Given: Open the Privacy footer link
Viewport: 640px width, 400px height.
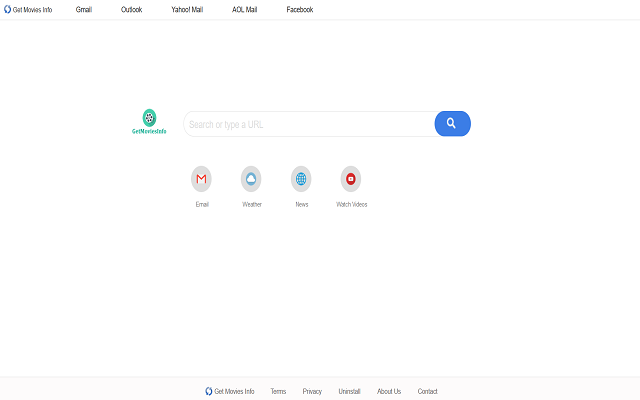Looking at the screenshot, I should [312, 391].
